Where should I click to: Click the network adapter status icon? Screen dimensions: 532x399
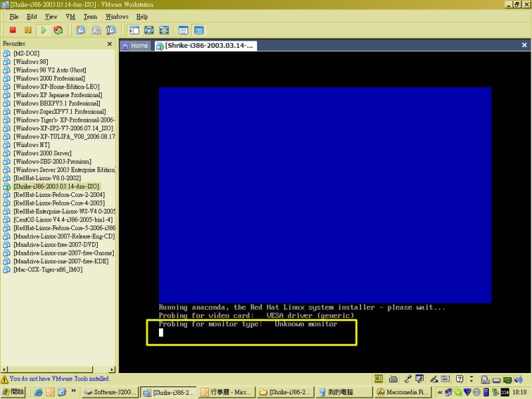(507, 379)
